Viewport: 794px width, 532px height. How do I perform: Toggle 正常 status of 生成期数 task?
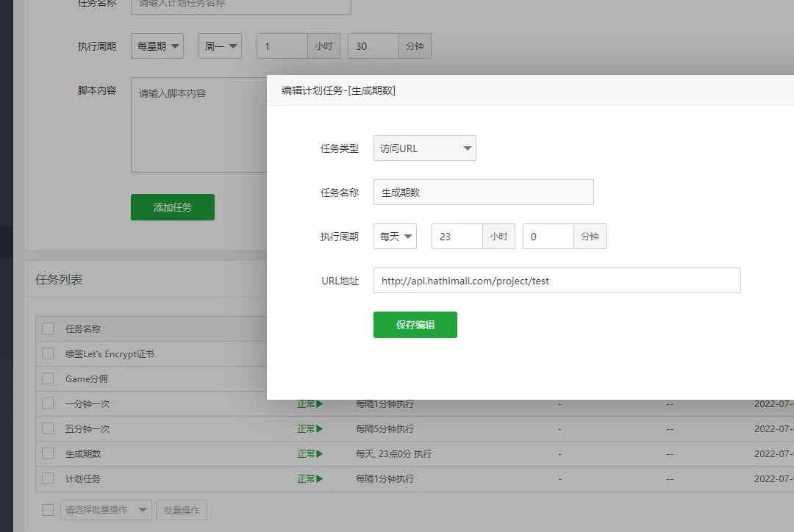click(x=310, y=453)
